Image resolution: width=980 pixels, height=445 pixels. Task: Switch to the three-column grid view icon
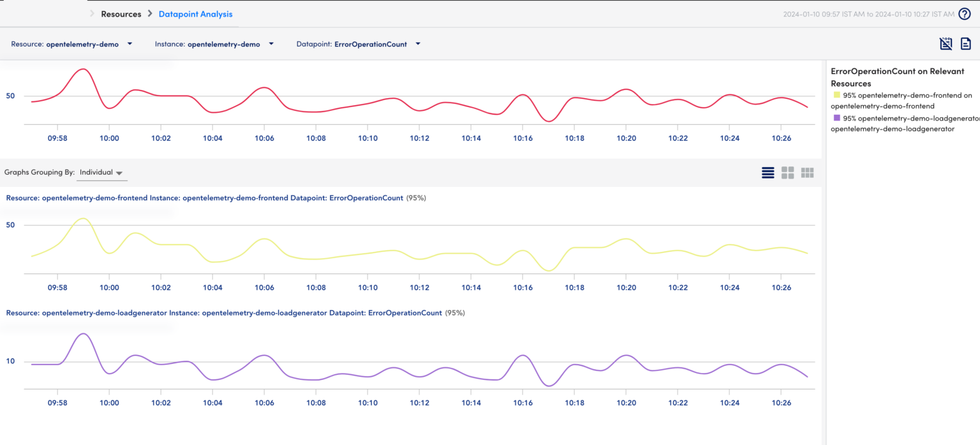tap(807, 172)
